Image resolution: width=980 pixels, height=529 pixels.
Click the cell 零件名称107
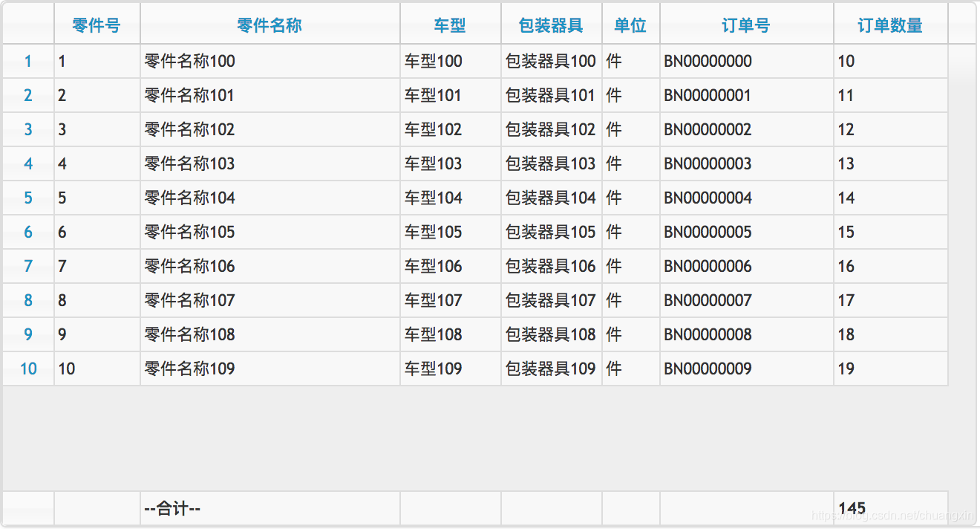[x=270, y=300]
